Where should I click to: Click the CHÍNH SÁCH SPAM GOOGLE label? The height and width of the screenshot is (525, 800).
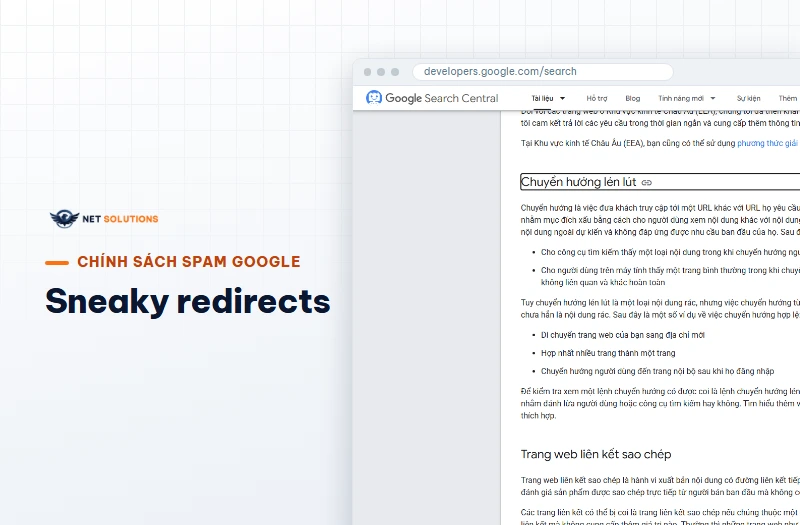189,262
